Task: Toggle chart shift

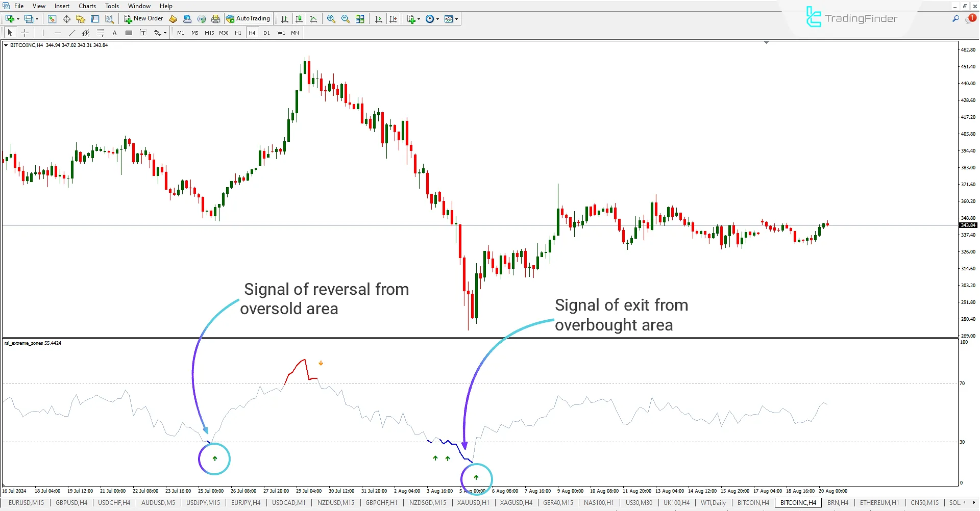Action: tap(394, 19)
